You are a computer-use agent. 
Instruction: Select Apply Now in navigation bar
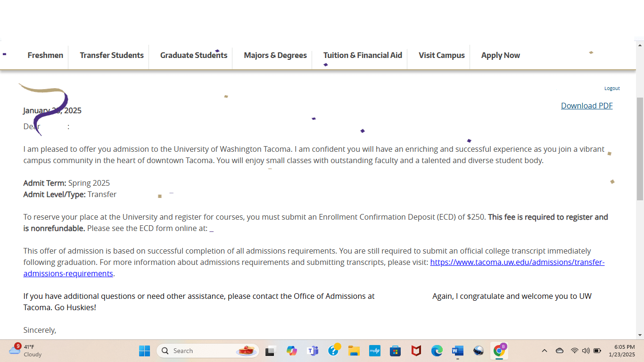pos(500,55)
